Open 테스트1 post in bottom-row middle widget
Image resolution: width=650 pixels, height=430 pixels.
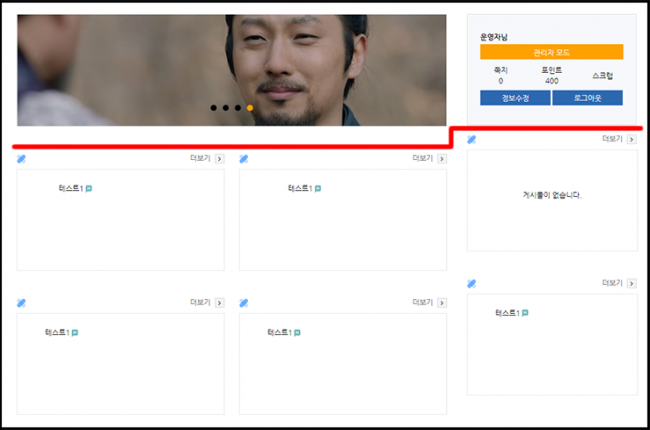(279, 332)
